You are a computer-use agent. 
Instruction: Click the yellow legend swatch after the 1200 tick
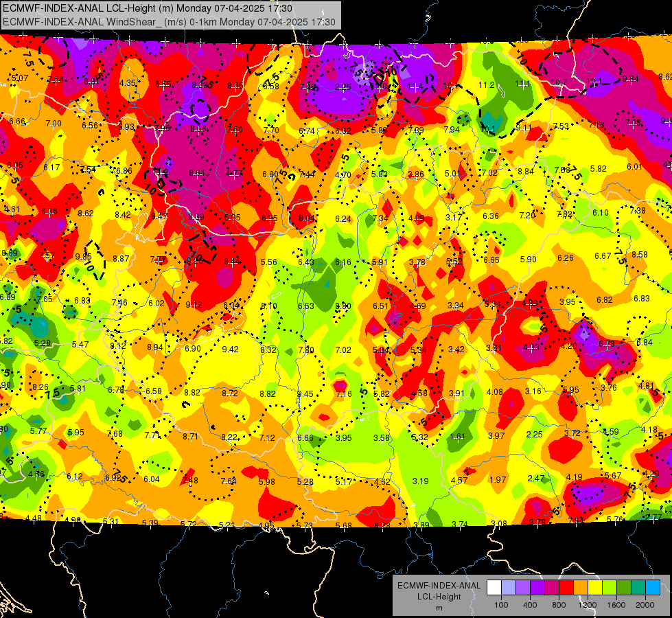[595, 588]
